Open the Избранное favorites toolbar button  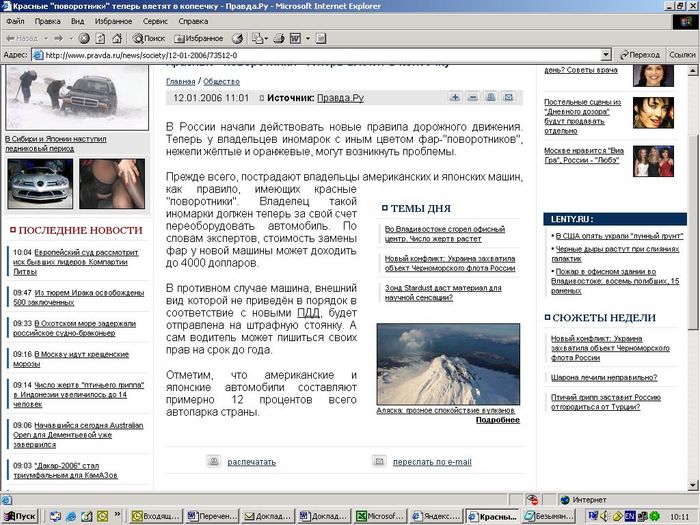click(199, 39)
